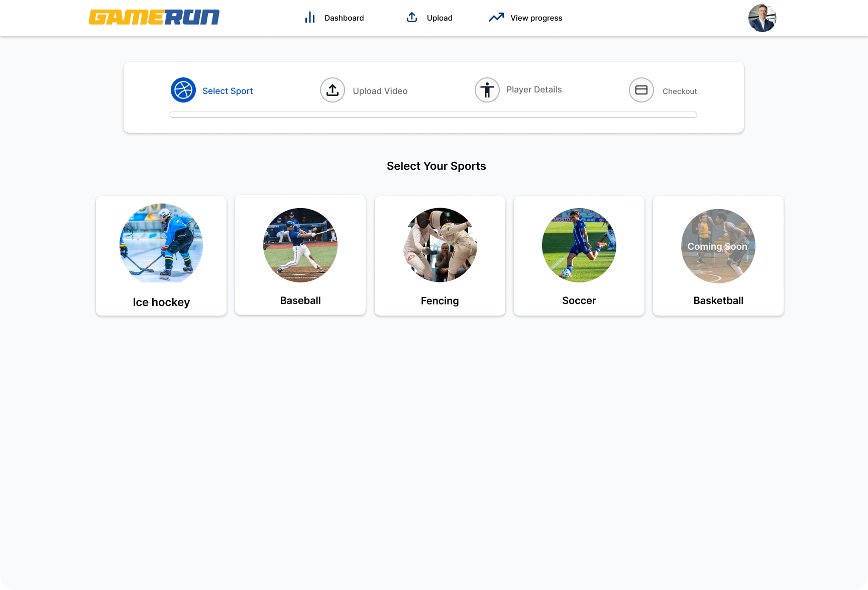
Task: Click the Basketball card label
Action: coord(718,301)
